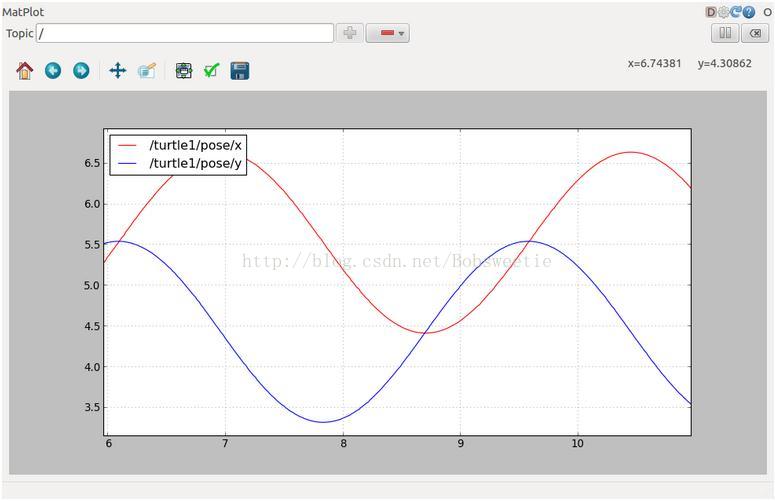Click the 5.0 y-axis tick label
Screen dimensions: 775x501
[92, 285]
